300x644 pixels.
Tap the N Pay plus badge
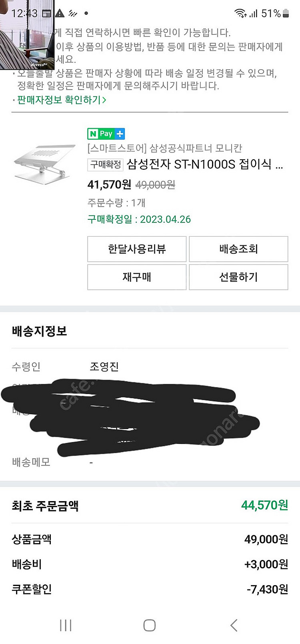(106, 134)
